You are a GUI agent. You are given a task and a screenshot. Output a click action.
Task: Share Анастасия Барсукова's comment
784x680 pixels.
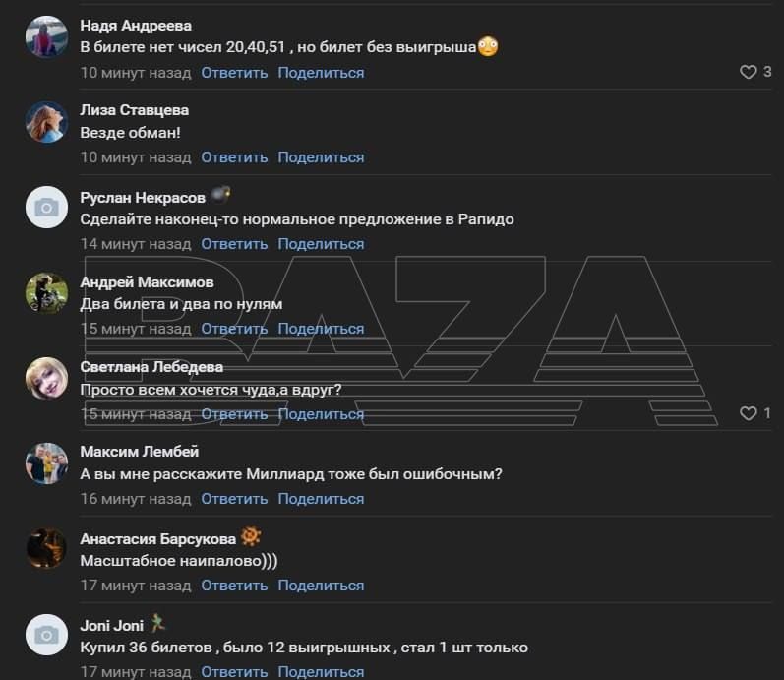pyautogui.click(x=321, y=586)
